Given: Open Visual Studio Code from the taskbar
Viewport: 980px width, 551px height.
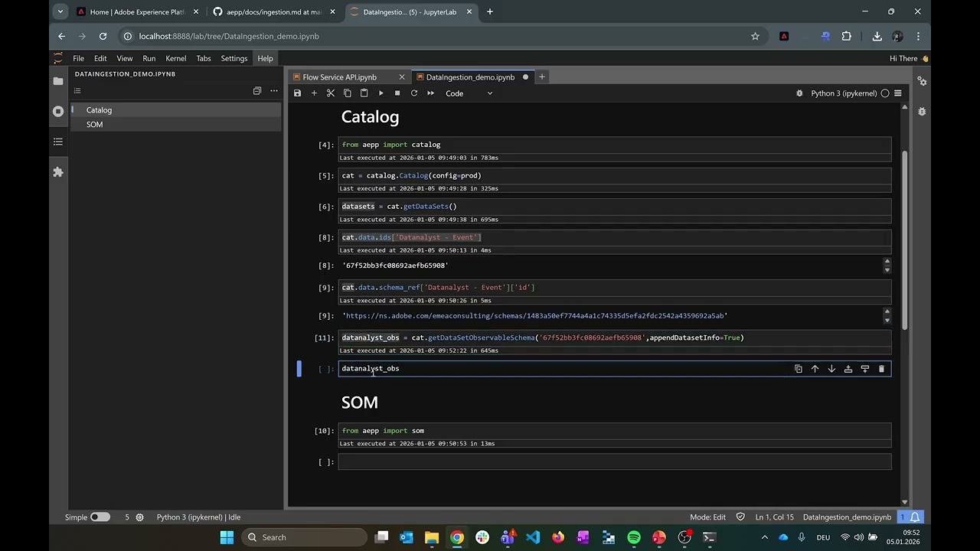Looking at the screenshot, I should click(x=533, y=537).
